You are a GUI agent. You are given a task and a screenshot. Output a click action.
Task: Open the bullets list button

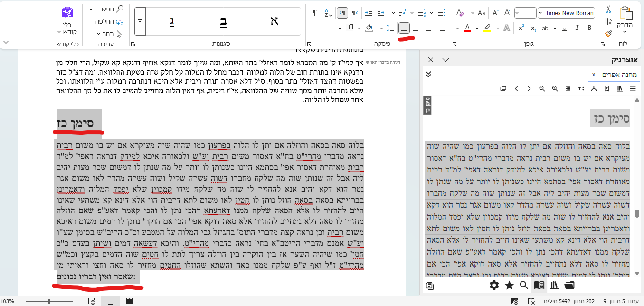point(441,13)
